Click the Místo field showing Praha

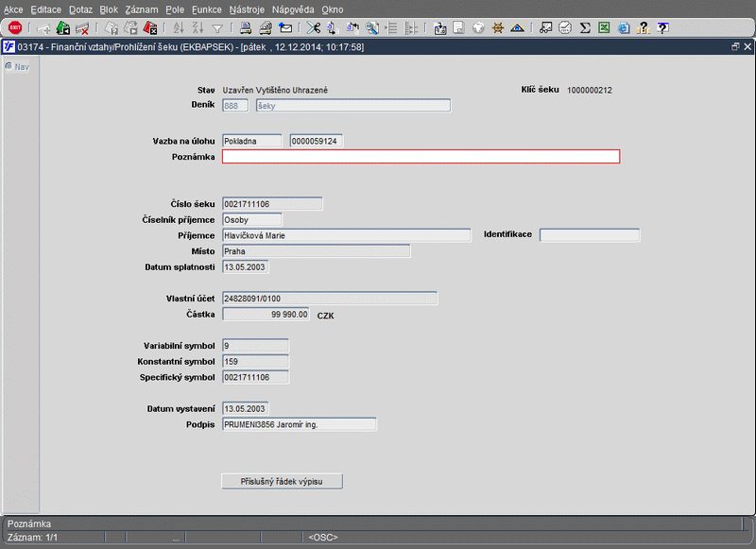click(x=317, y=251)
